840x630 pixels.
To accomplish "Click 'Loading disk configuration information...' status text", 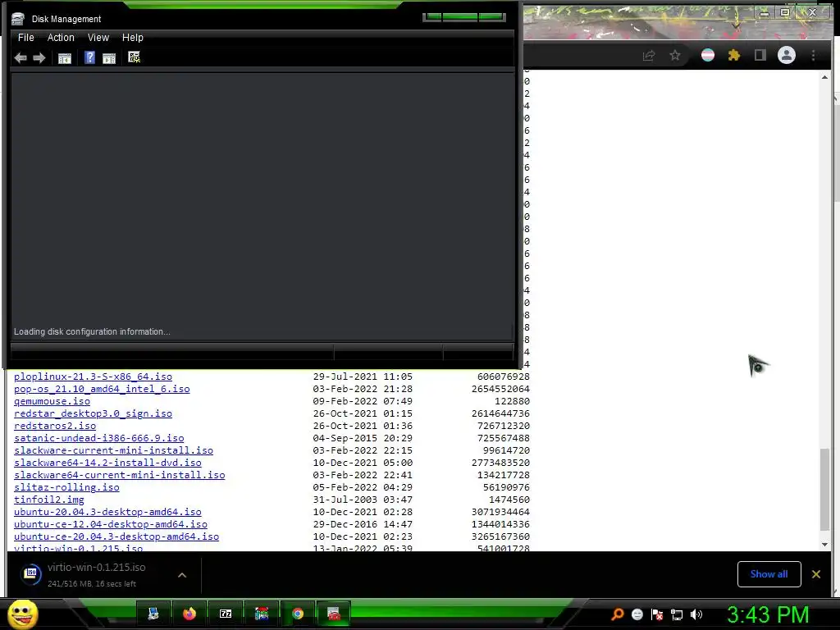I will click(x=92, y=331).
